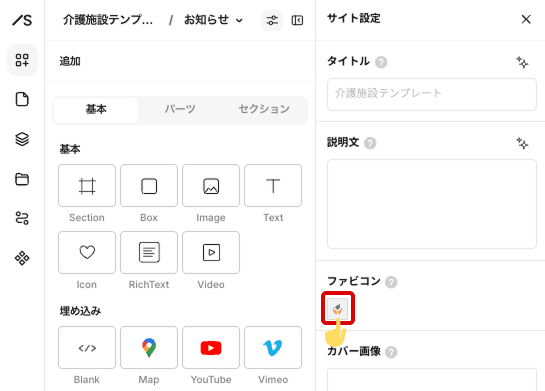Add a Google Map embed
The image size is (545, 391).
149,348
